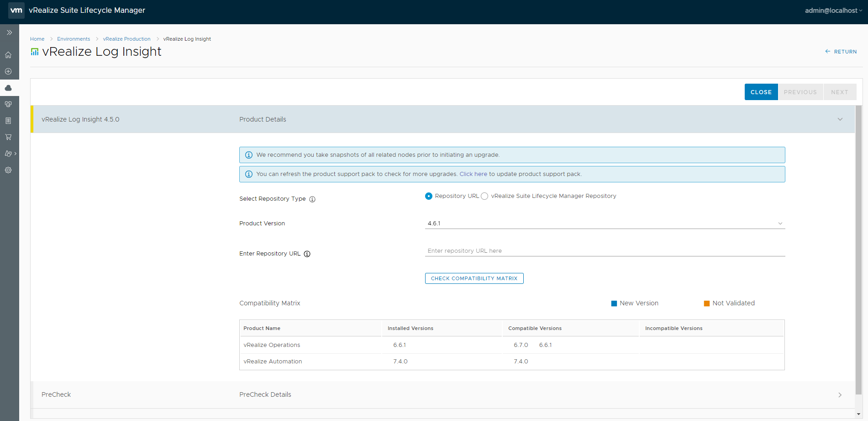Expand the sidebar with double-chevron icon
The height and width of the screenshot is (421, 868).
[9, 32]
